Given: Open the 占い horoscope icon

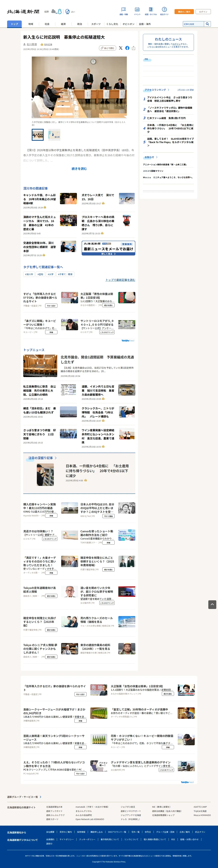Looking at the screenshot, I should point(68,12).
